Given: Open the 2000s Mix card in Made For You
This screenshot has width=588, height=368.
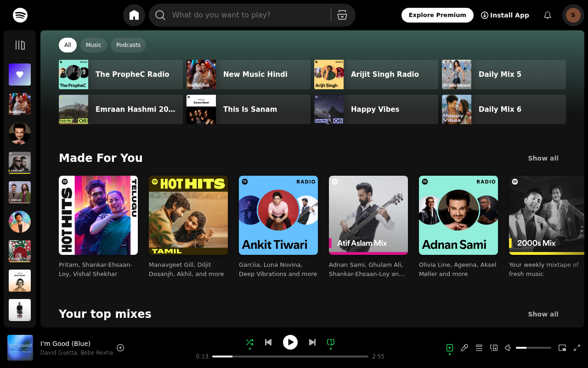Looking at the screenshot, I should (x=547, y=215).
